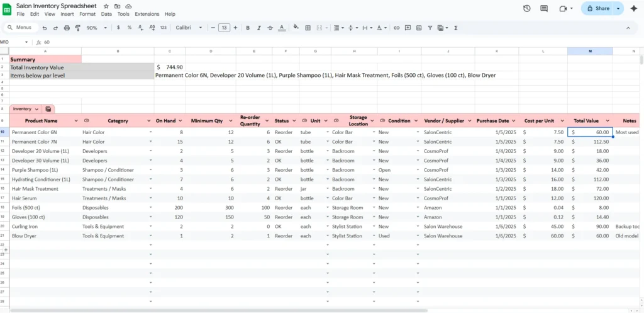Open the Data menu
The image size is (644, 313).
106,14
